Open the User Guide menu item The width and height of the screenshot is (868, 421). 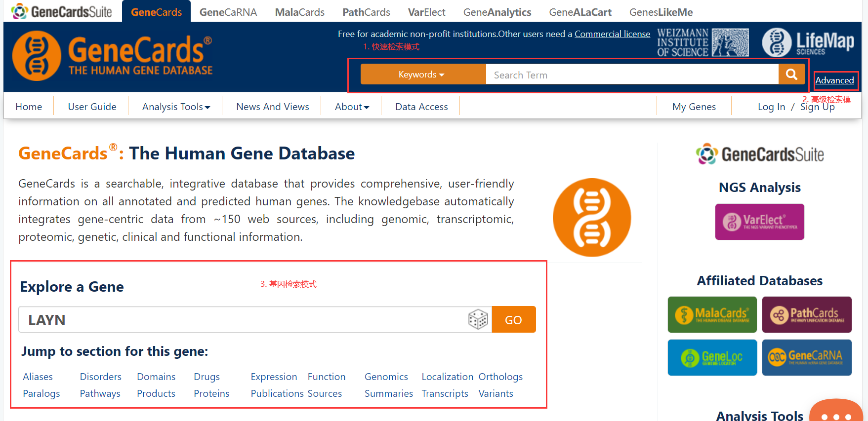click(92, 107)
